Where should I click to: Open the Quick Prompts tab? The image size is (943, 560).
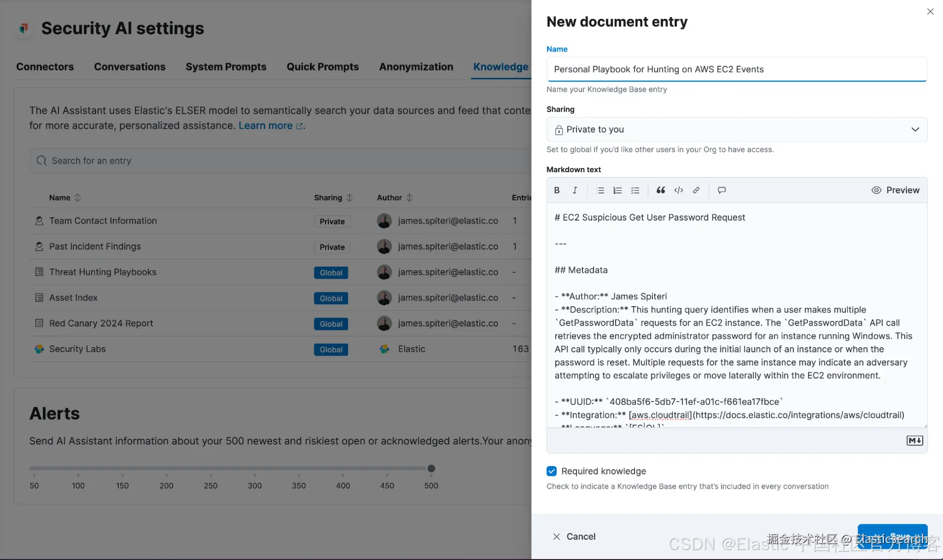(323, 67)
